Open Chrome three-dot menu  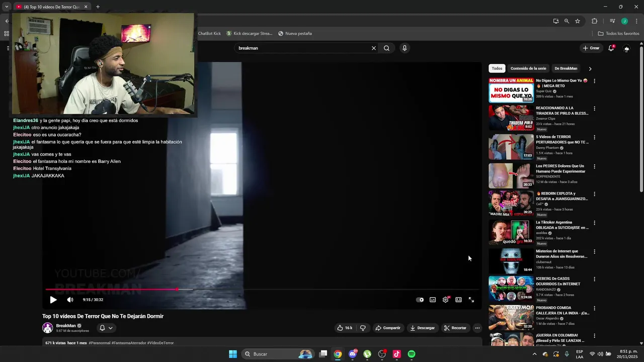(x=636, y=21)
